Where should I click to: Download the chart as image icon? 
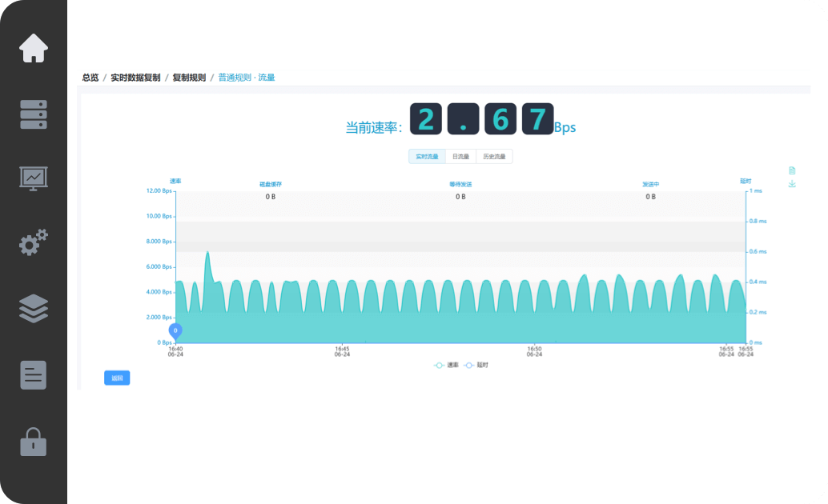[792, 184]
